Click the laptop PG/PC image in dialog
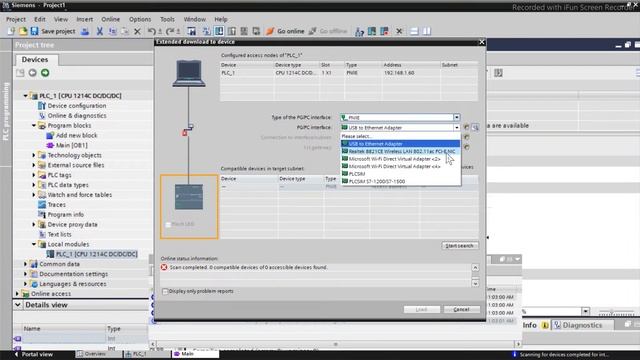 (189, 73)
